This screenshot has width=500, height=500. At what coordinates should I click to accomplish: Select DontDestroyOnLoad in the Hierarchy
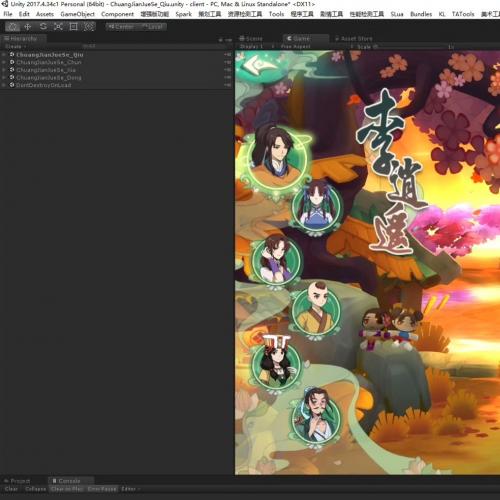coord(44,85)
